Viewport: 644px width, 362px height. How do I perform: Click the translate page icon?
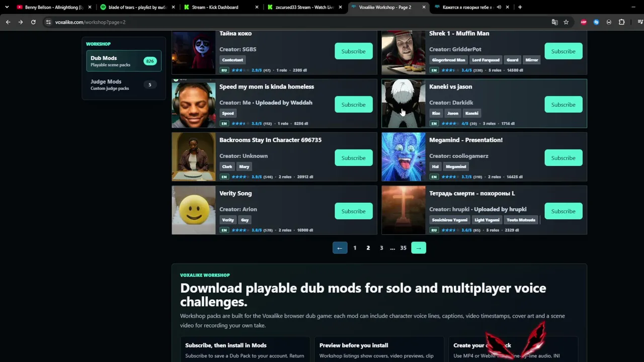click(554, 22)
